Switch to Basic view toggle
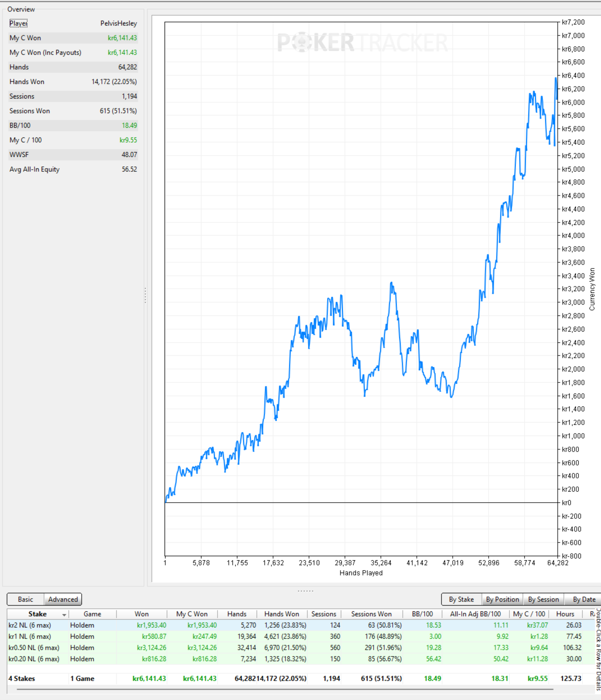Viewport: 601px width, 700px height. (x=25, y=599)
